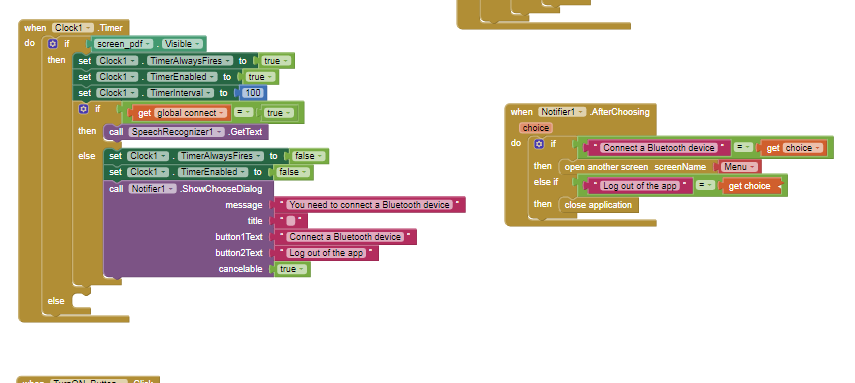Screen dimensions: 855x383
Task: Click the gear icon in the Notifier1.AfterChoosing if block
Action: 539,144
